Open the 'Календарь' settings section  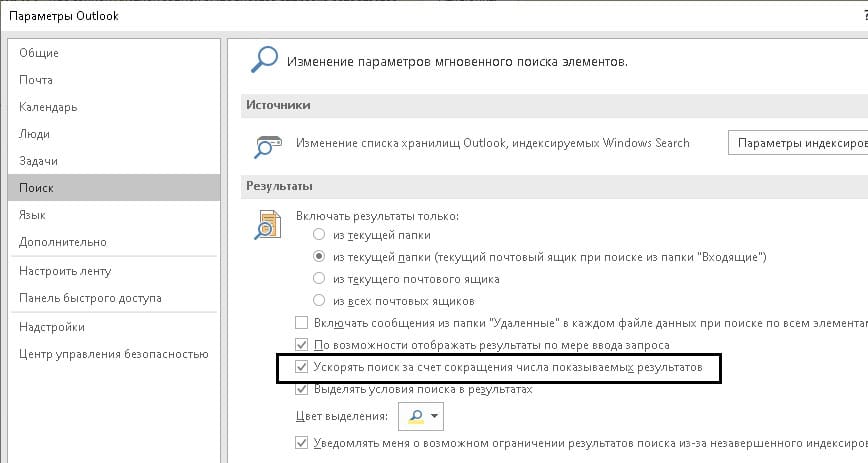(x=48, y=107)
